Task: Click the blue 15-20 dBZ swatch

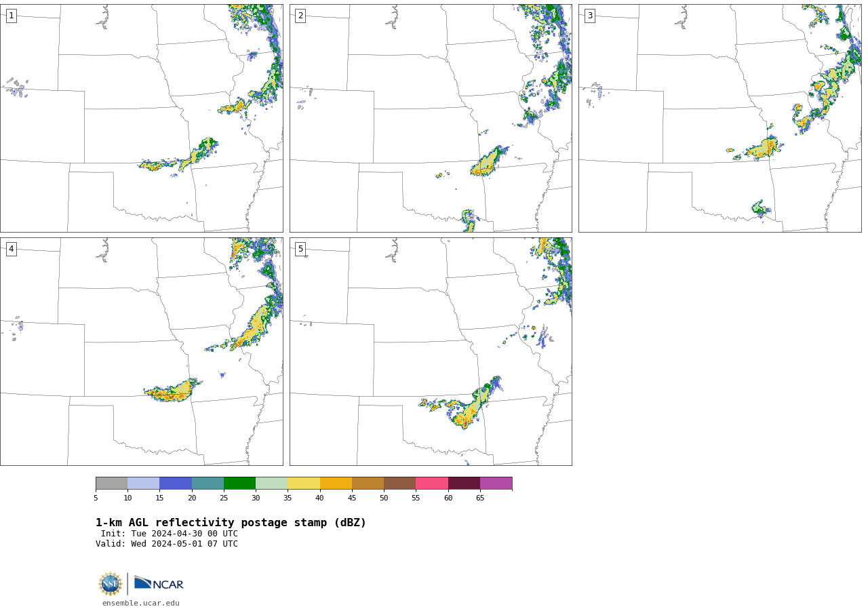Action: coord(176,483)
